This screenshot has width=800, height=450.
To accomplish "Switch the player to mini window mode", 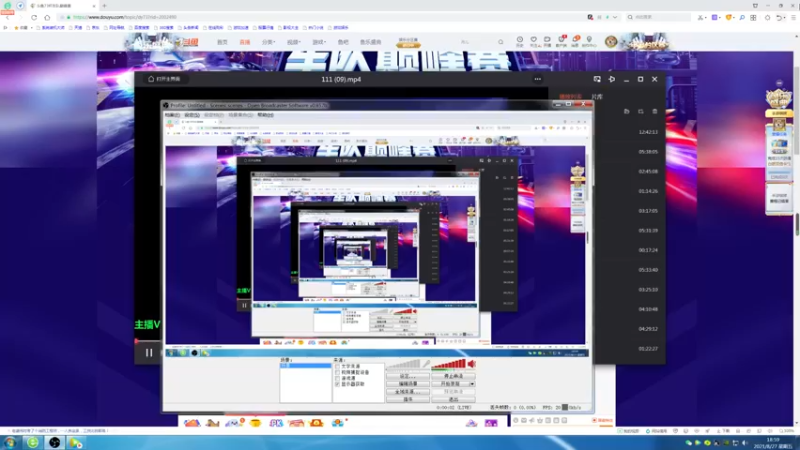I will [597, 79].
